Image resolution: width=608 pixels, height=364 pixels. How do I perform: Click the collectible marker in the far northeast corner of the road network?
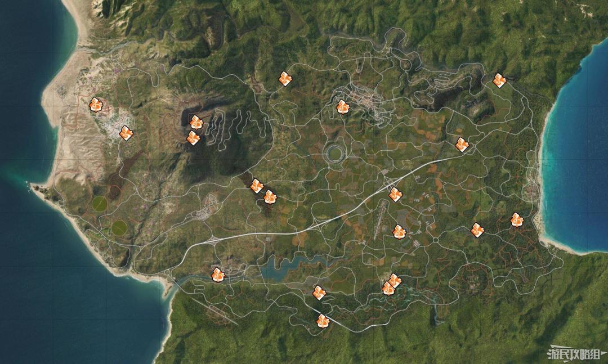499,80
